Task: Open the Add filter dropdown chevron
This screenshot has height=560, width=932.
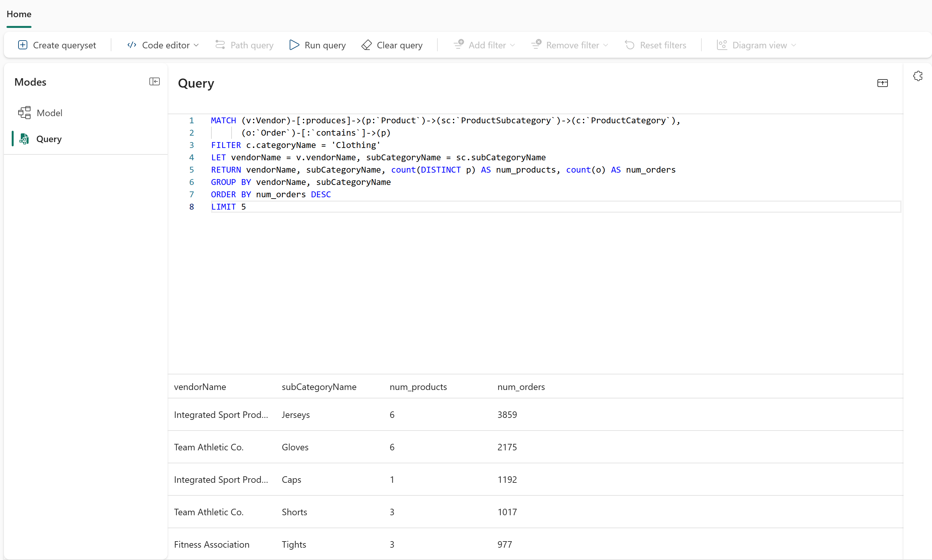Action: (512, 45)
